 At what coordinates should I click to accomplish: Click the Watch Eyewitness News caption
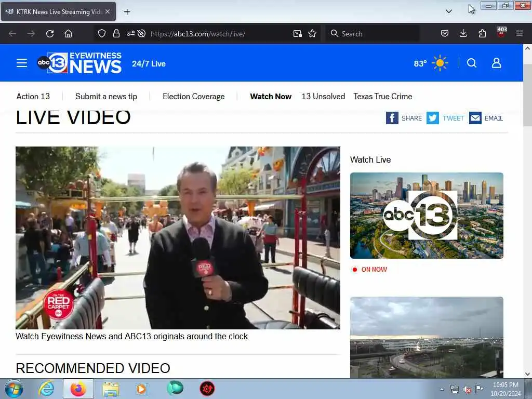tap(131, 336)
